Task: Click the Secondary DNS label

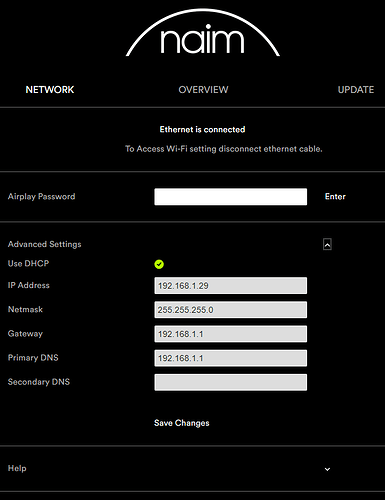Action: pyautogui.click(x=39, y=382)
